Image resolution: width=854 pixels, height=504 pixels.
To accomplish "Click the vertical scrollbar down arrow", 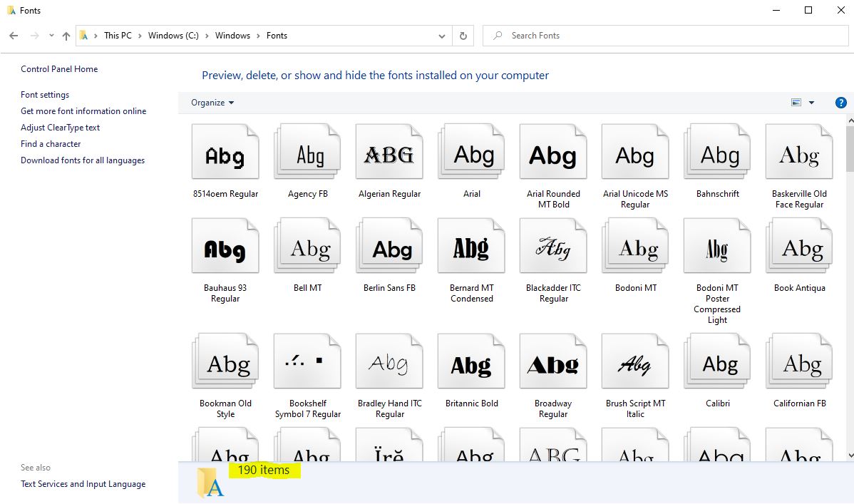I will pyautogui.click(x=849, y=455).
